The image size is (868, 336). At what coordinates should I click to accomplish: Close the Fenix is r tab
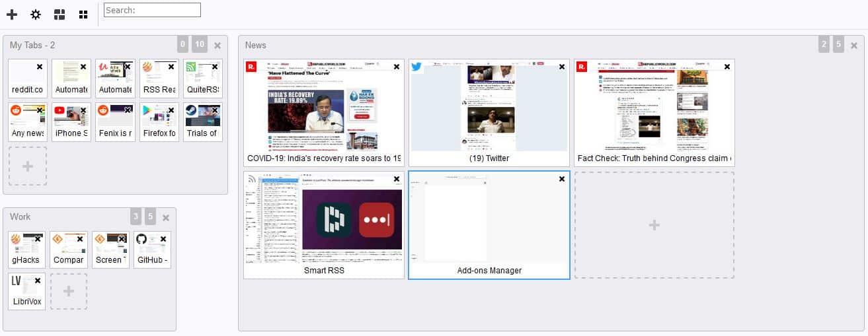pos(128,110)
